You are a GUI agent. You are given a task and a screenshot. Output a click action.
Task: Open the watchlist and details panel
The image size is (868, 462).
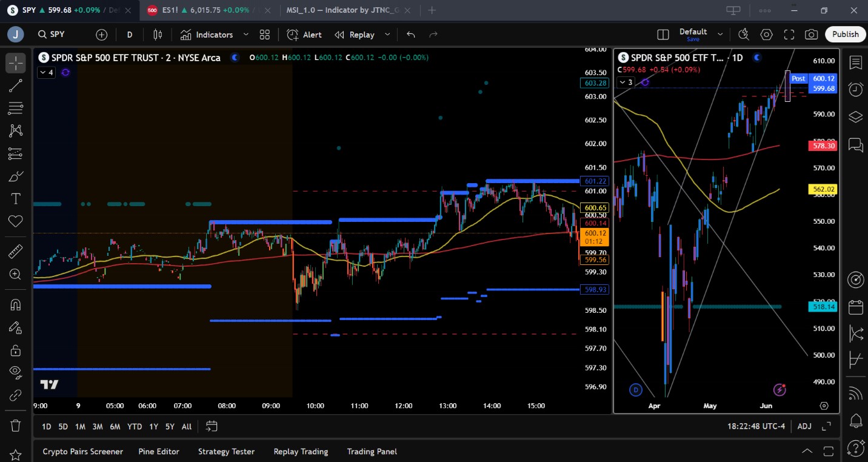pyautogui.click(x=856, y=63)
